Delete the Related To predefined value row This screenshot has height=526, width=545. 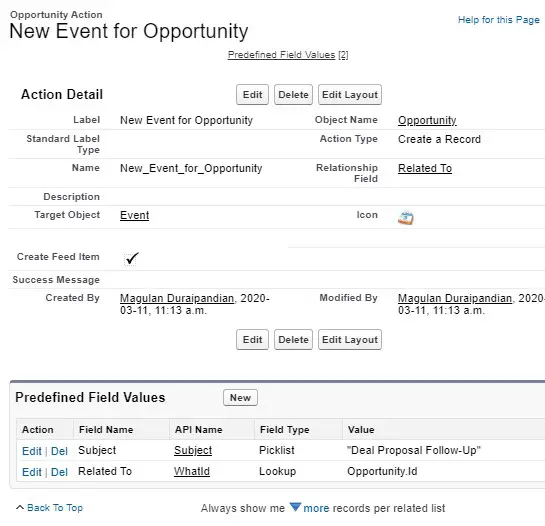point(59,472)
